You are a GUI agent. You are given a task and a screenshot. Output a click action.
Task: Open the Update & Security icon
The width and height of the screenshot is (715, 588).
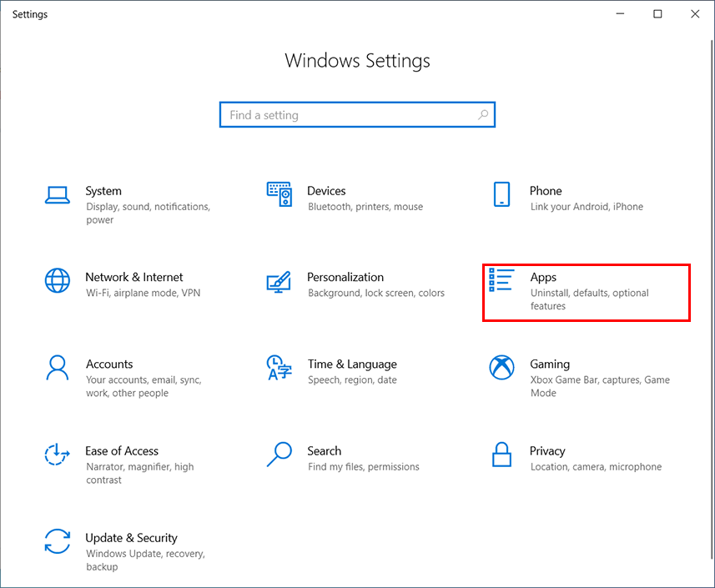[57, 541]
